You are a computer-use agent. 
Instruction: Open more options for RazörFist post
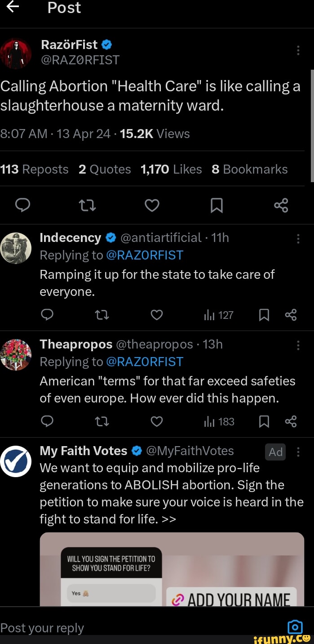pyautogui.click(x=298, y=51)
